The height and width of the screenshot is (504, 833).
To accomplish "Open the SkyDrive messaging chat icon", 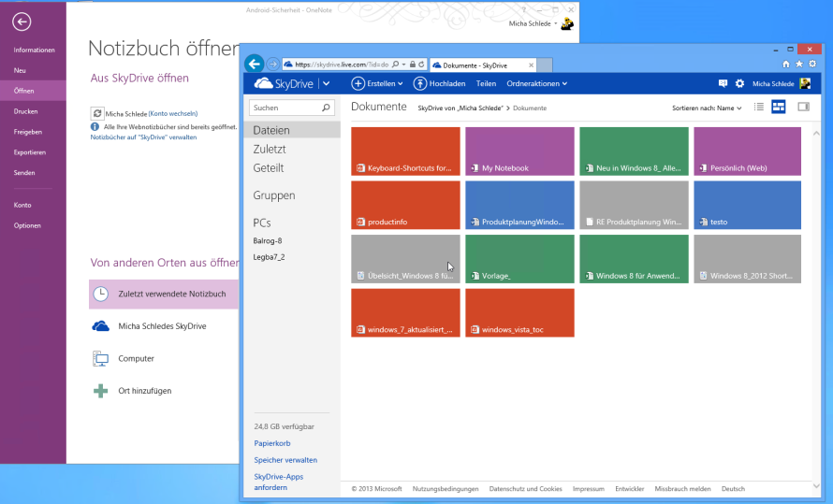I will 723,83.
